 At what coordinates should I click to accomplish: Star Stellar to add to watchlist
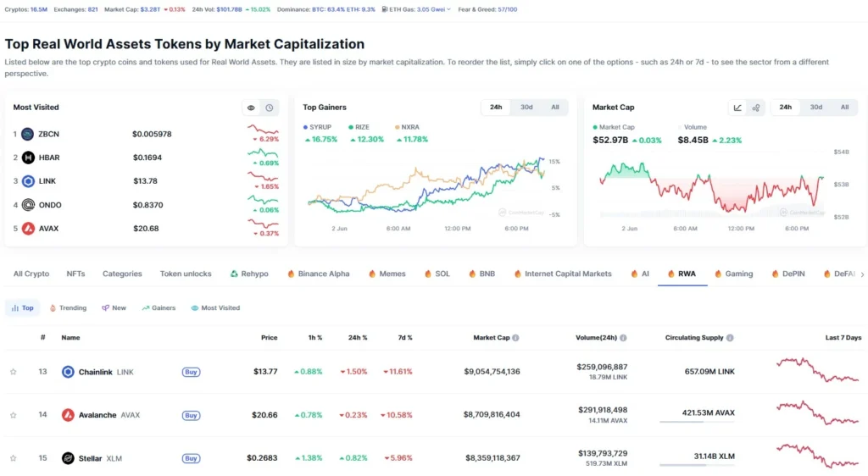click(14, 458)
